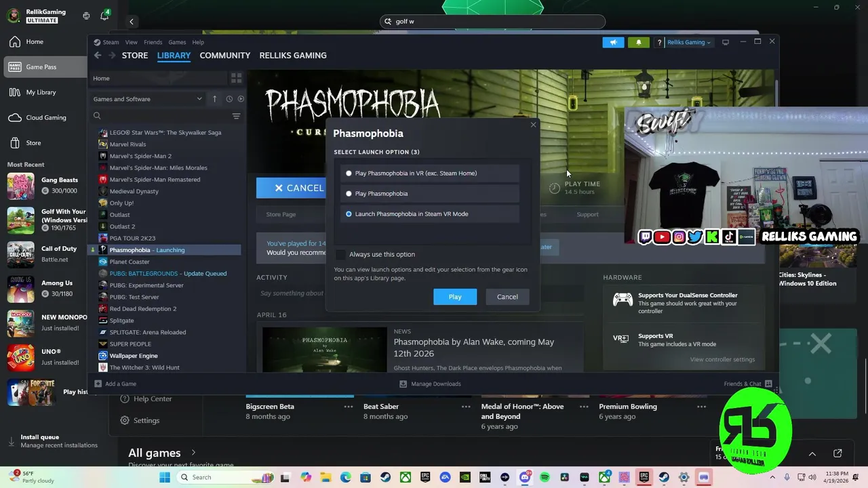Click the blue Play button in dialog

tap(455, 297)
